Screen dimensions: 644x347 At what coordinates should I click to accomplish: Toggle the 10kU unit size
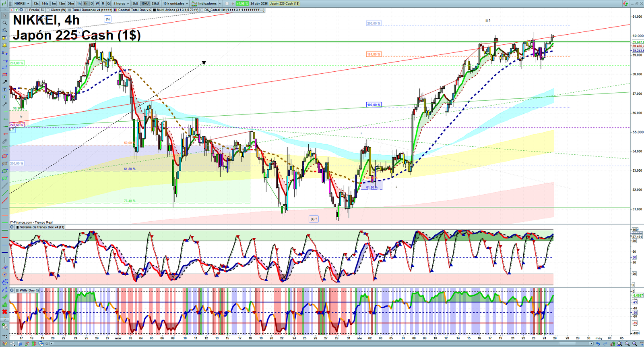[144, 4]
